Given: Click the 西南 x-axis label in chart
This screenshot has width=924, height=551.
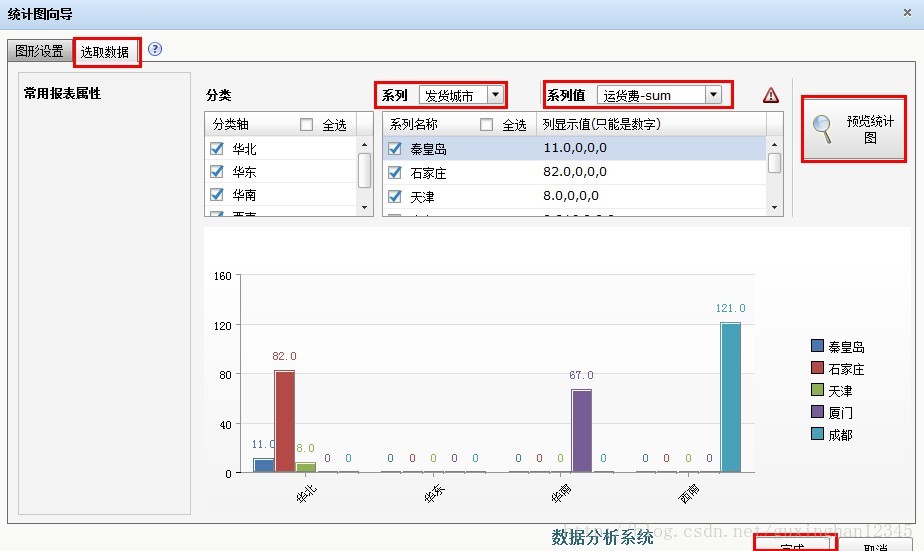Looking at the screenshot, I should tap(689, 493).
